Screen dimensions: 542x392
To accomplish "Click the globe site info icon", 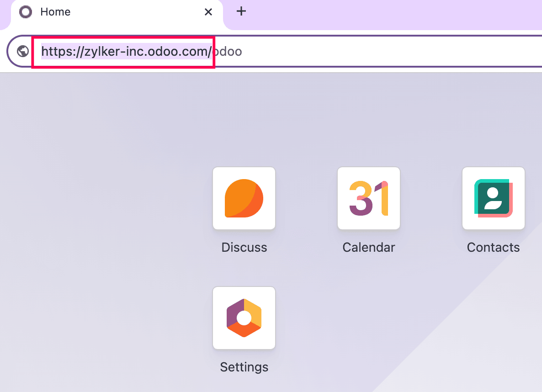I will (x=23, y=51).
